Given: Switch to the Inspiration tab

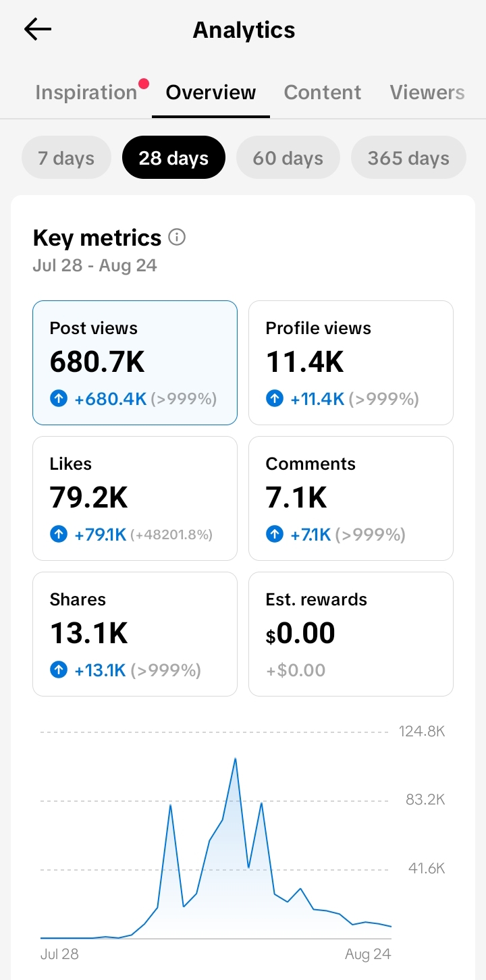Looking at the screenshot, I should click(86, 92).
